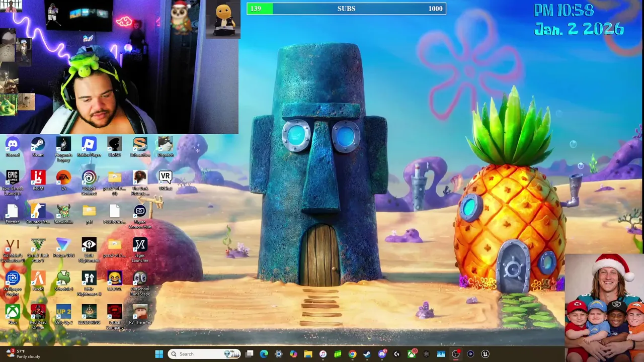Open File Explorer from taskbar
Viewport: 644px width, 362px height.
(308, 354)
